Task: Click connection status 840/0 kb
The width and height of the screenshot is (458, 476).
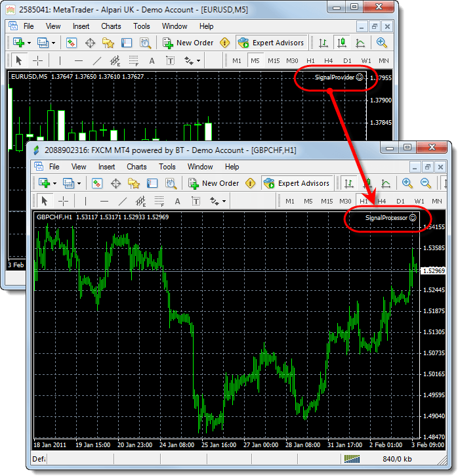Action: coord(397,459)
